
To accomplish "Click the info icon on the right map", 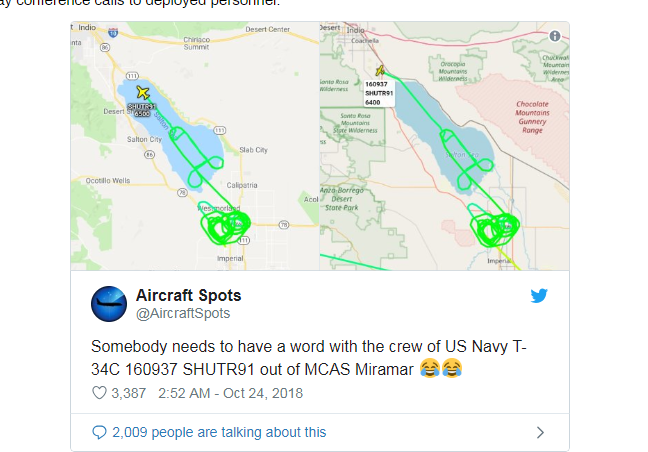I will click(x=554, y=35).
